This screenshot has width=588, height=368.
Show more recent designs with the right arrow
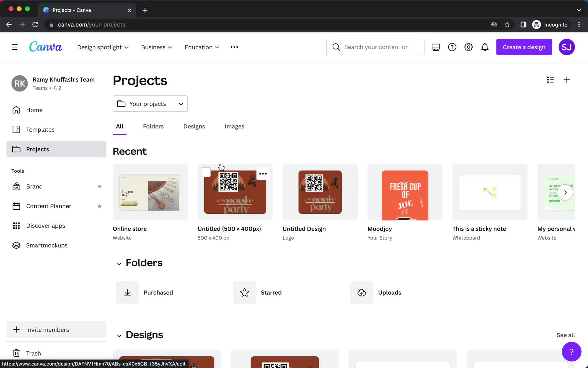point(565,192)
